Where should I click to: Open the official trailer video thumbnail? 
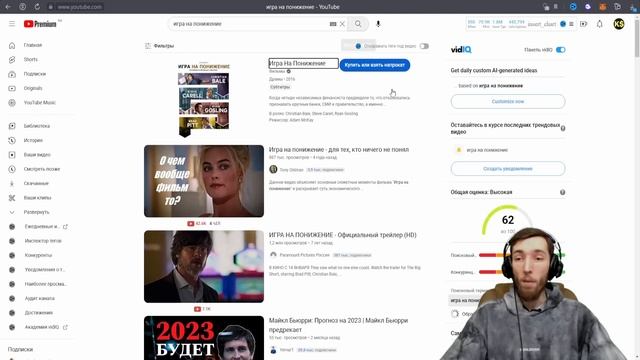[204, 266]
